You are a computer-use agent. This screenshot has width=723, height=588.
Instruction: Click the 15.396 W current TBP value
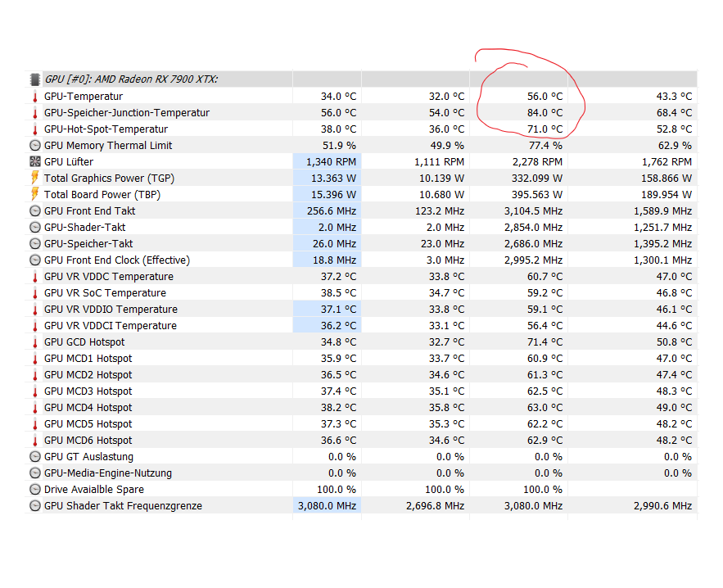click(x=333, y=195)
